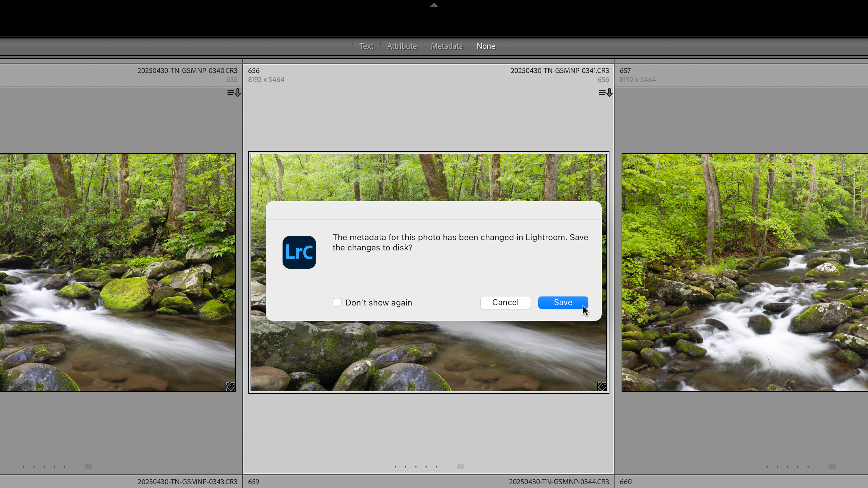The height and width of the screenshot is (488, 868).
Task: Click filename 20250430-TN-GSMNP-0344.CR3
Action: click(x=559, y=482)
